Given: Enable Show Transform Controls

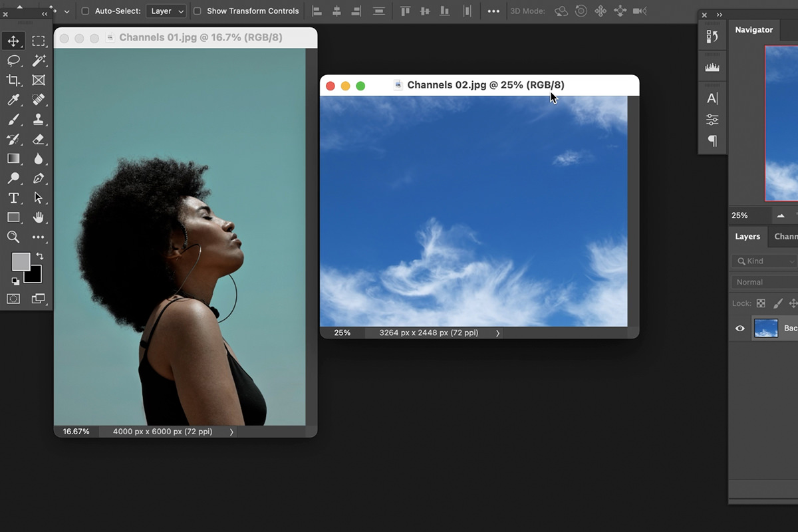Looking at the screenshot, I should (197, 11).
